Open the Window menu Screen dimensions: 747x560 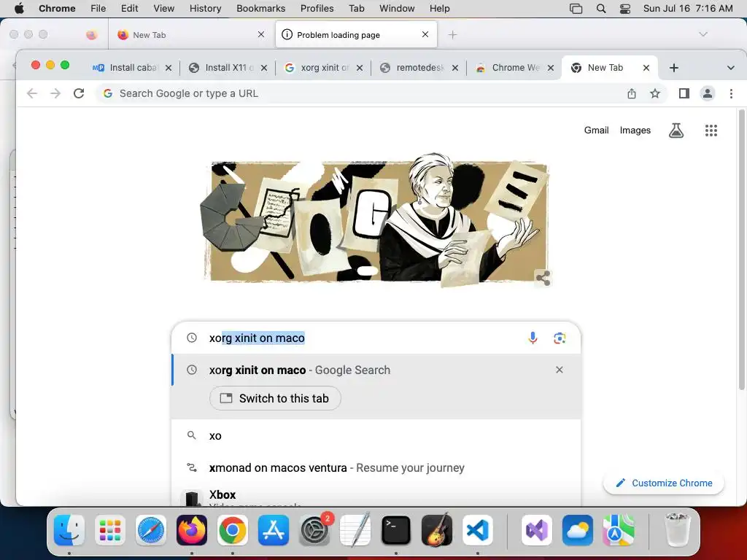tap(397, 9)
